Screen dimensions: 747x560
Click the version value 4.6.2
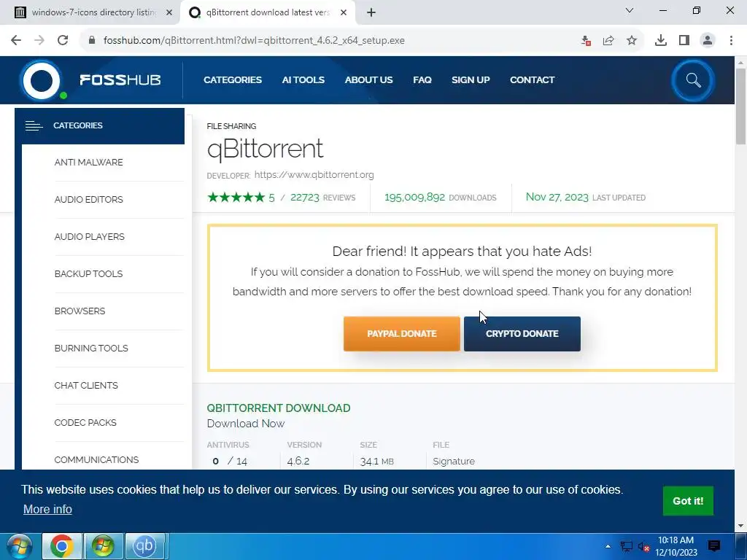pos(298,462)
